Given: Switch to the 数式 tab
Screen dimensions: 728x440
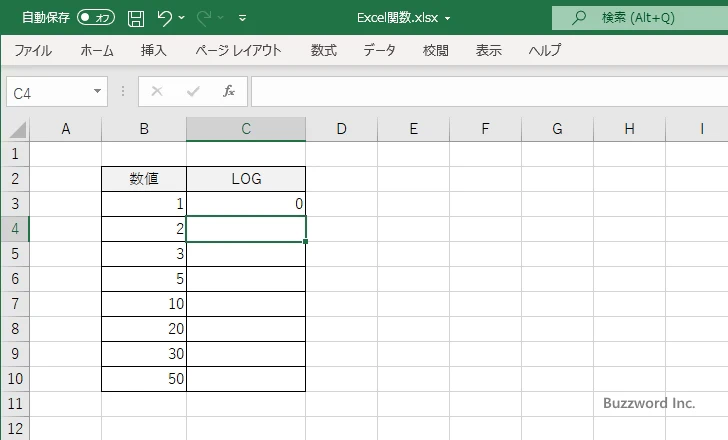Looking at the screenshot, I should [324, 50].
